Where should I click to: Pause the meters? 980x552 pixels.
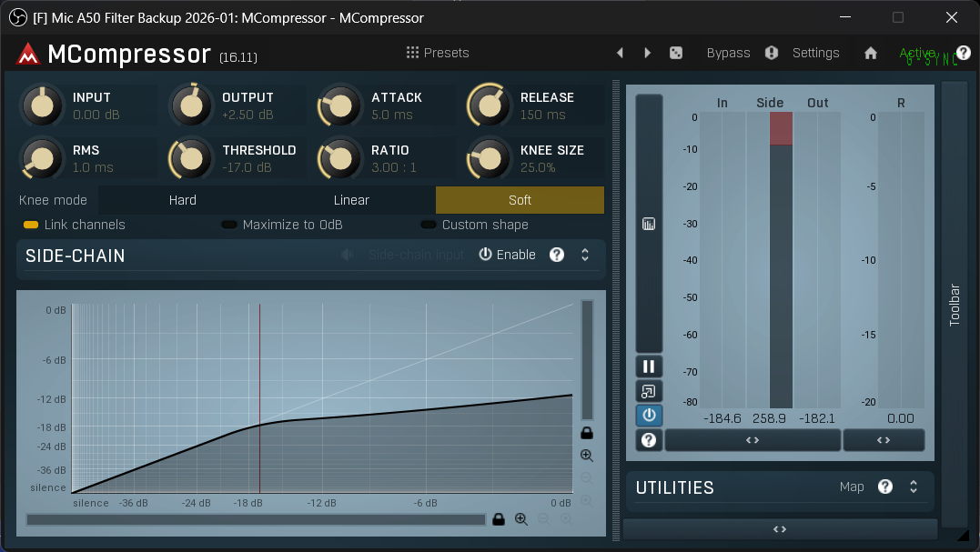[649, 366]
